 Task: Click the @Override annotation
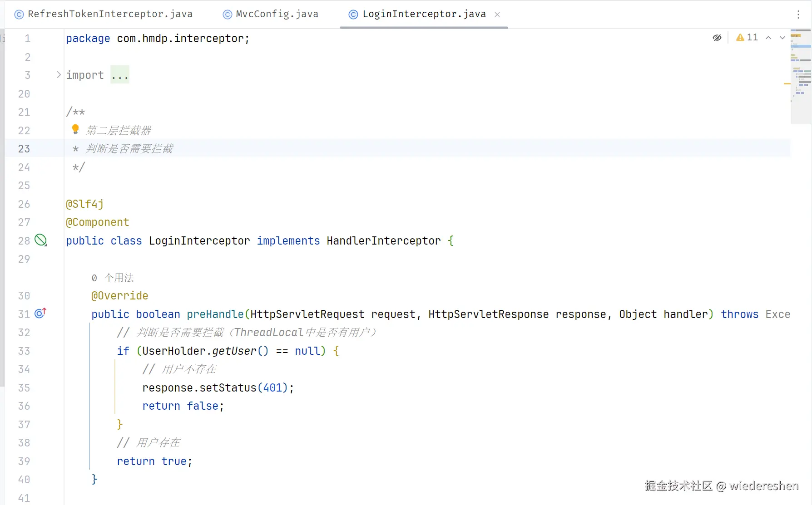(120, 296)
